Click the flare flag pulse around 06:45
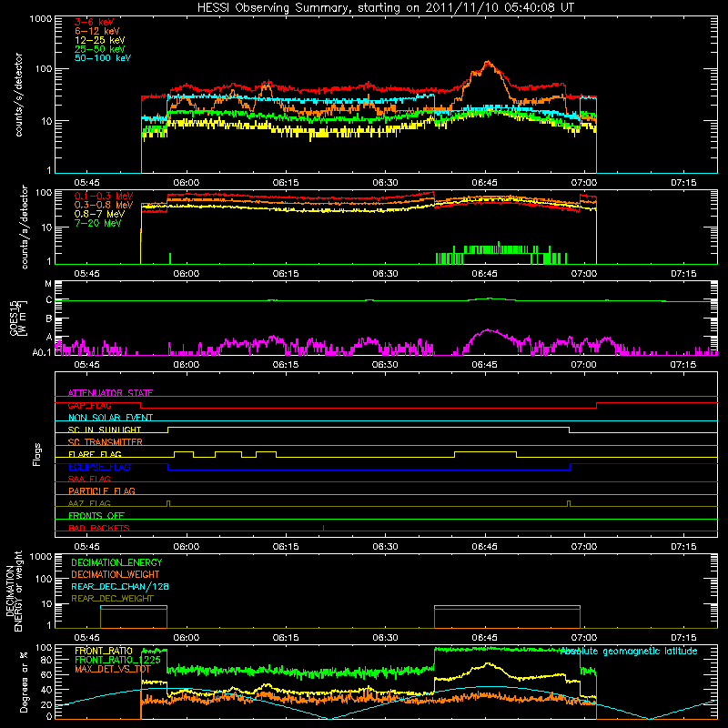Image resolution: width=728 pixels, height=728 pixels. click(486, 454)
